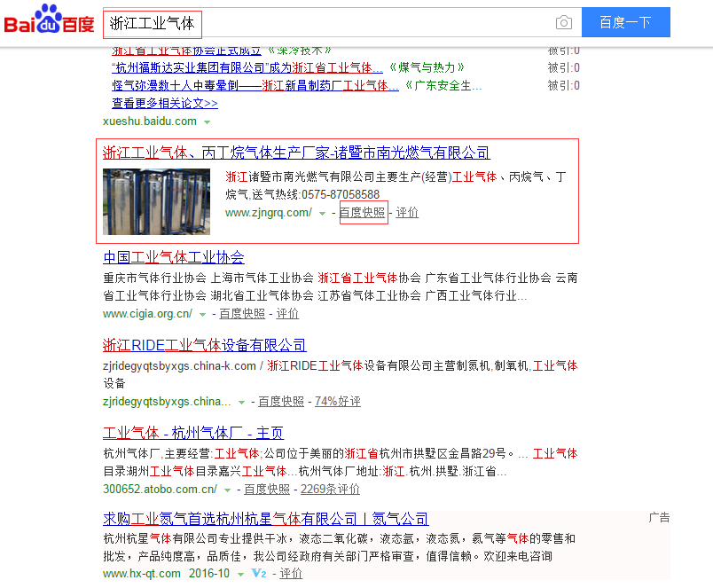Expand dropdown arrow beside www.cigia.org.cn

point(203,314)
